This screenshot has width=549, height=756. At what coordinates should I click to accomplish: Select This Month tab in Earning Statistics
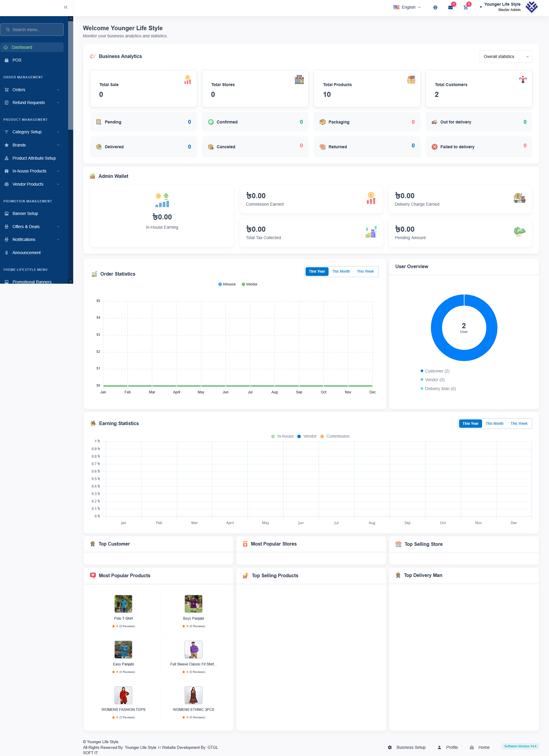pyautogui.click(x=494, y=424)
